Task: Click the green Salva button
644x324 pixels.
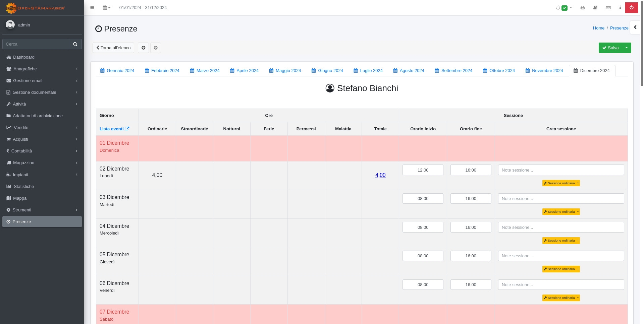Action: (610, 48)
